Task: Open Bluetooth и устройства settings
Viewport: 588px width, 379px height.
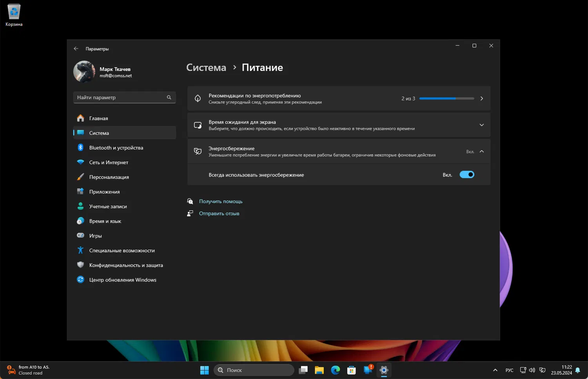Action: (x=116, y=148)
